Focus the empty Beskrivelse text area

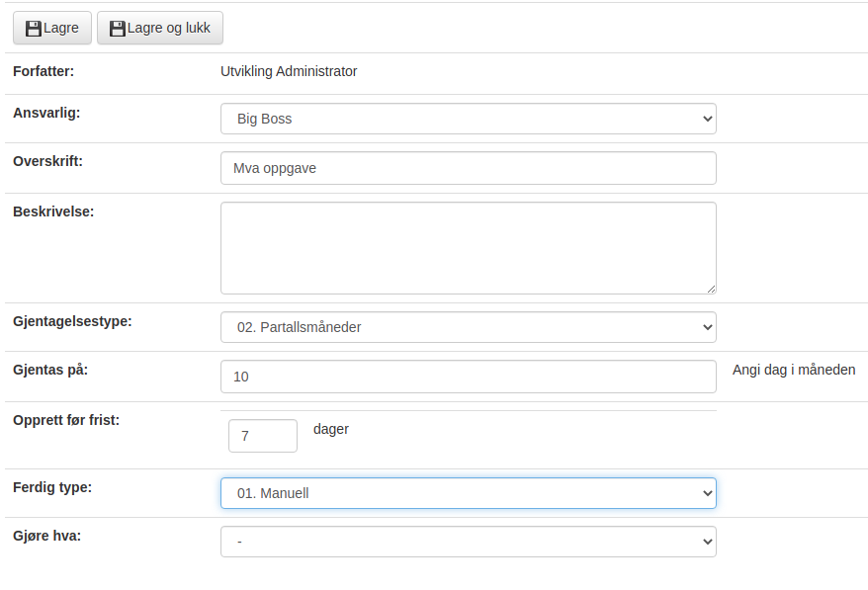point(469,248)
